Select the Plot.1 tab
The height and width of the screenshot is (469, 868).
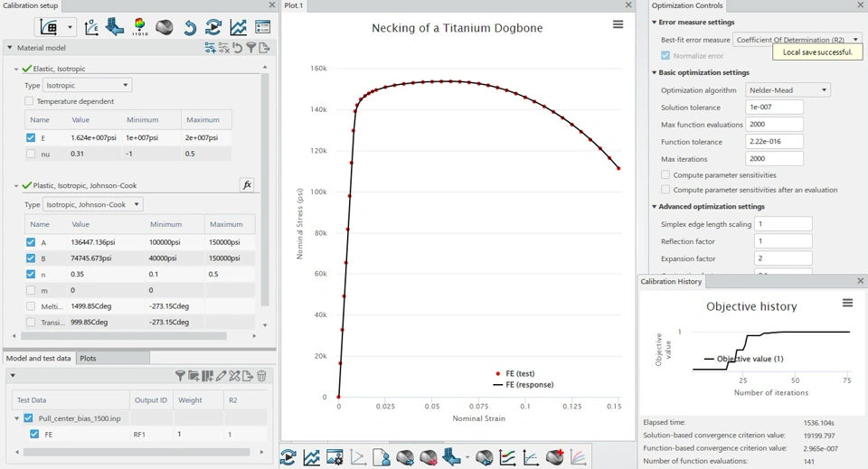(293, 5)
